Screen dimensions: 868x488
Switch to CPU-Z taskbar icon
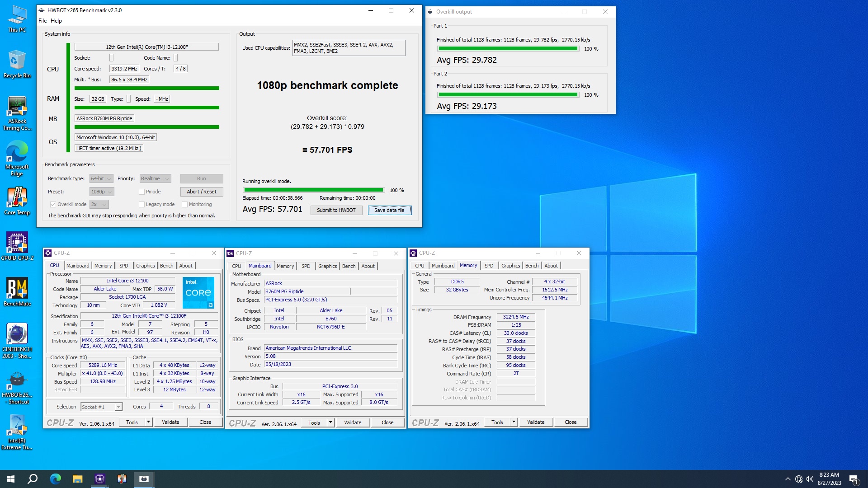pyautogui.click(x=99, y=479)
